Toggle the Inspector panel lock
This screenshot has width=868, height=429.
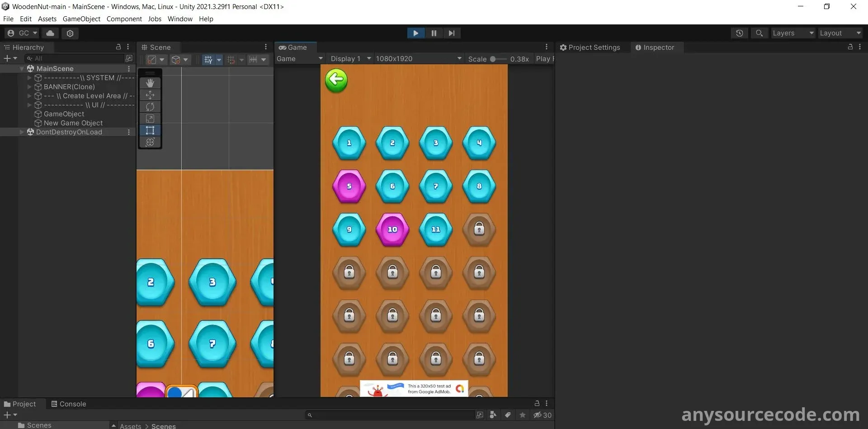[850, 47]
